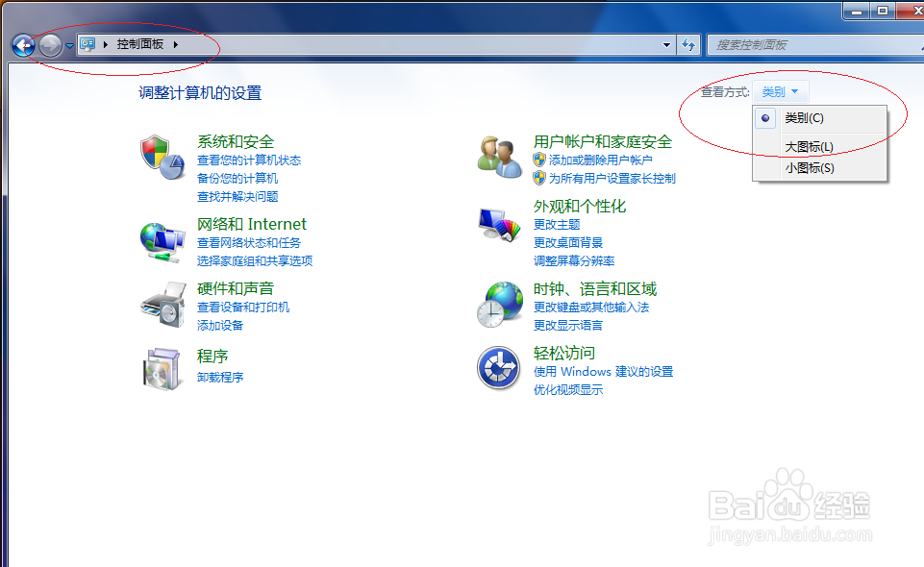Open 备份您的计算机 link
Screen dimensions: 924x567
pos(237,179)
